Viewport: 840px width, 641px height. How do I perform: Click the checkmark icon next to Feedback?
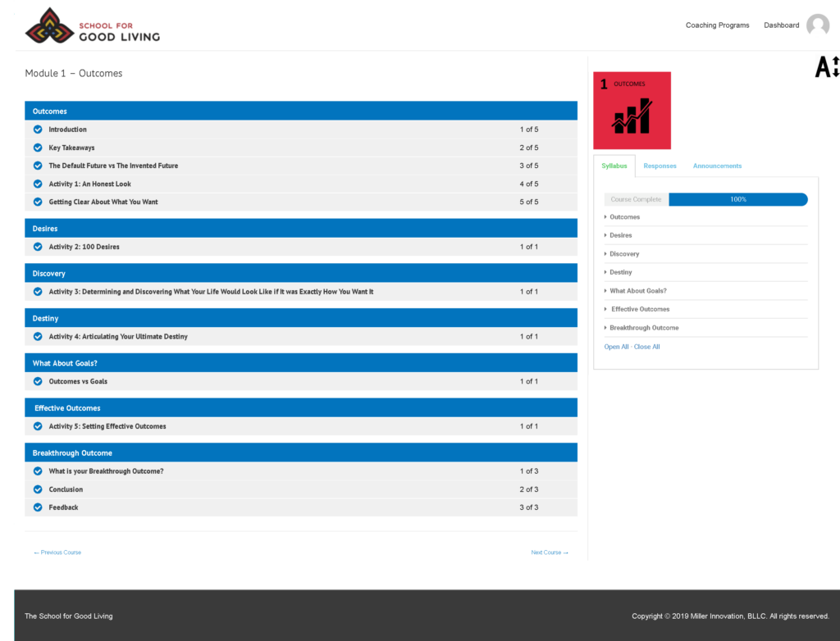click(x=38, y=507)
